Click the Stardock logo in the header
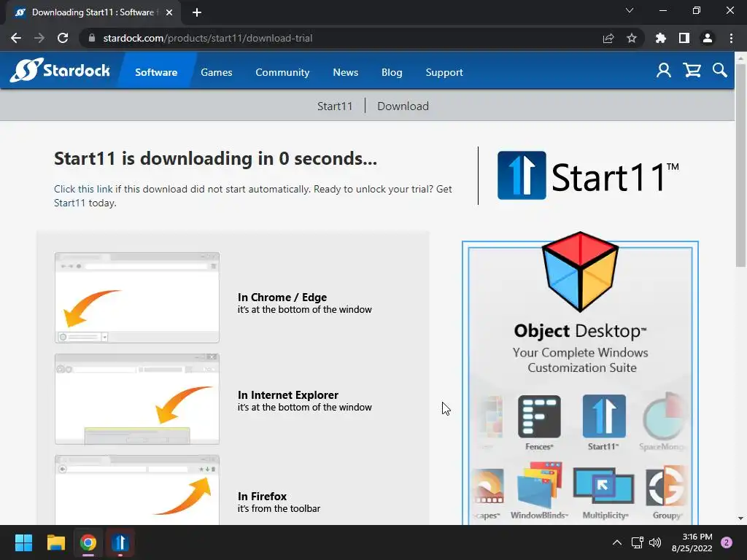Viewport: 747px width, 560px height. pos(60,70)
